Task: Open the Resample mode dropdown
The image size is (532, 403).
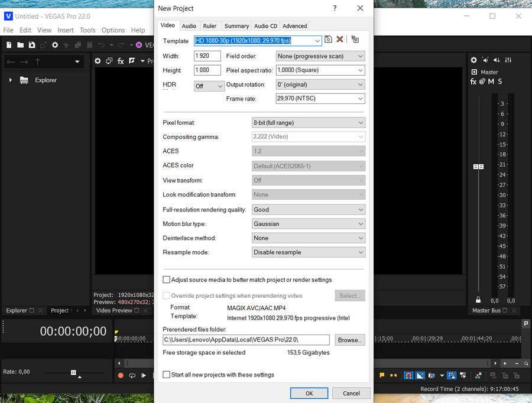Action: (309, 252)
